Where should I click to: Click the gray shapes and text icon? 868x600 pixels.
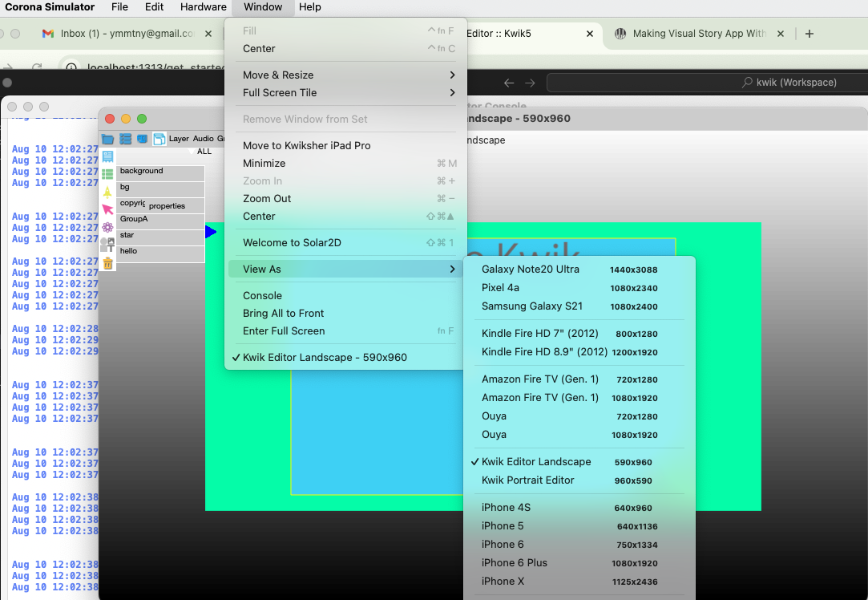(107, 245)
